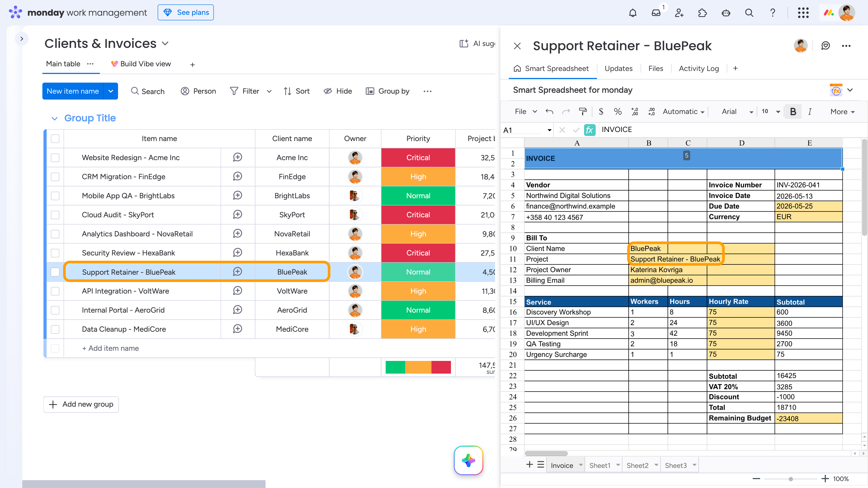Check the Mobile App QA - BrightLabs row

point(55,196)
